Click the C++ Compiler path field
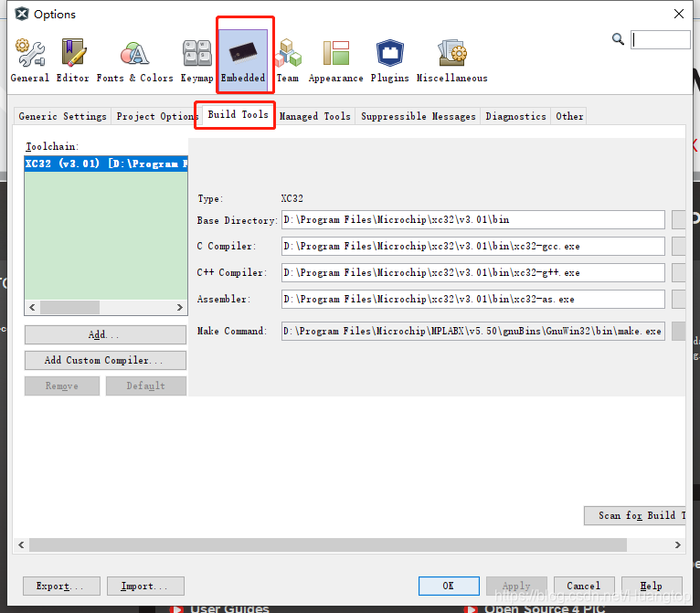The width and height of the screenshot is (700, 613). (473, 272)
